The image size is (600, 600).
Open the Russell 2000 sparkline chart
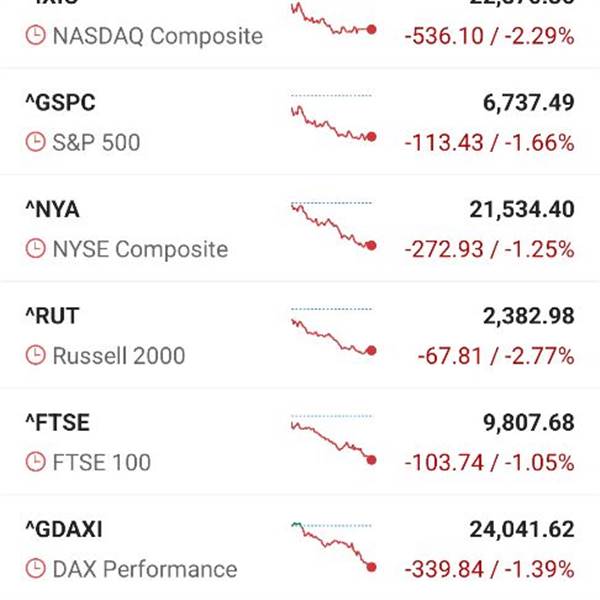[333, 334]
